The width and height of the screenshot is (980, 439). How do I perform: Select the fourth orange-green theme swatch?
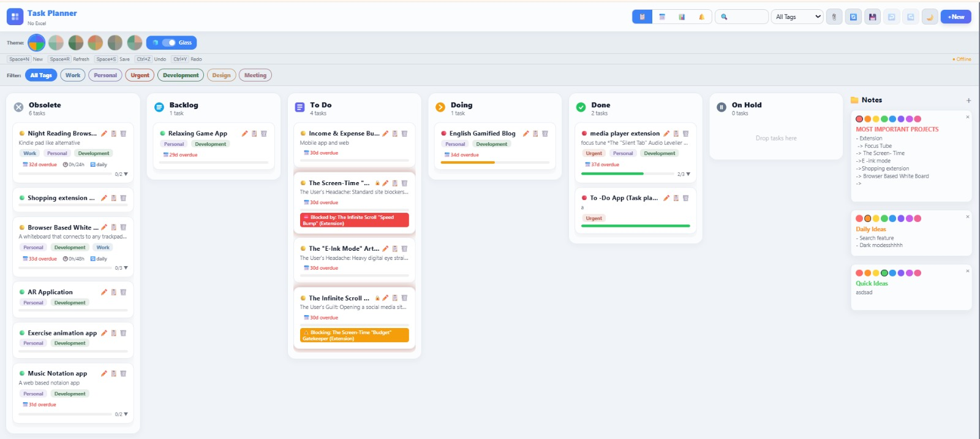click(96, 42)
